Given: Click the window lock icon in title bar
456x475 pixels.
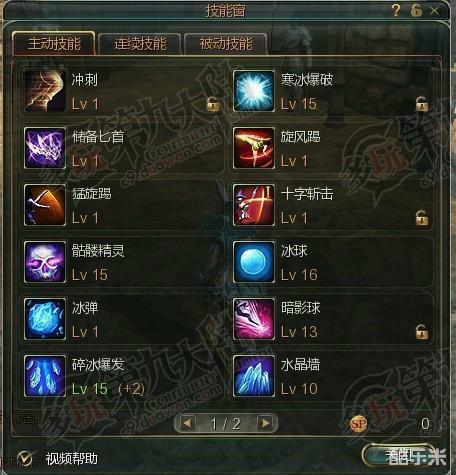Looking at the screenshot, I should coord(416,10).
